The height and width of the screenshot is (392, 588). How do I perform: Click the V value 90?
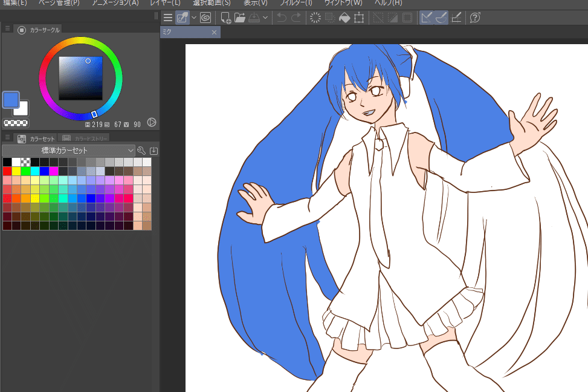(137, 124)
